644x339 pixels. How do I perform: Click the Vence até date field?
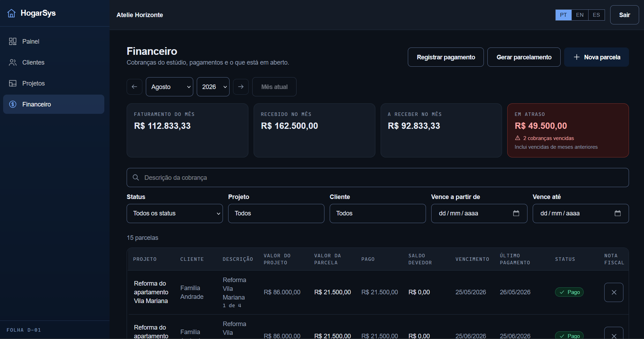(x=581, y=213)
